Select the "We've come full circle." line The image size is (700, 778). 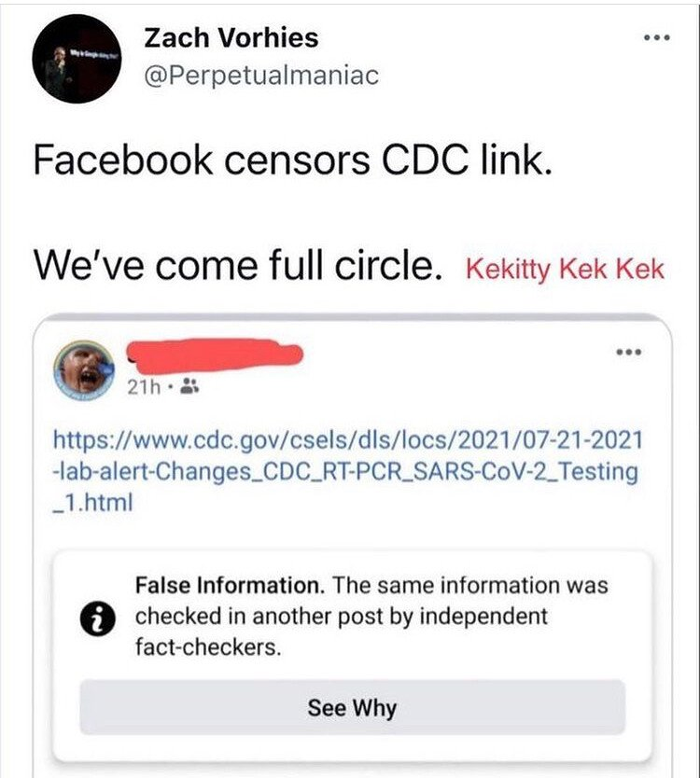(x=238, y=266)
